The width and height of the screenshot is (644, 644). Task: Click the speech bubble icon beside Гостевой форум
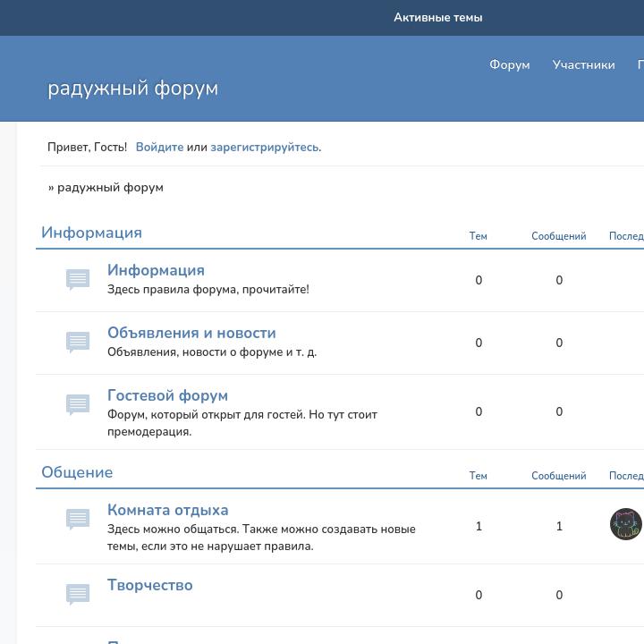tap(78, 405)
